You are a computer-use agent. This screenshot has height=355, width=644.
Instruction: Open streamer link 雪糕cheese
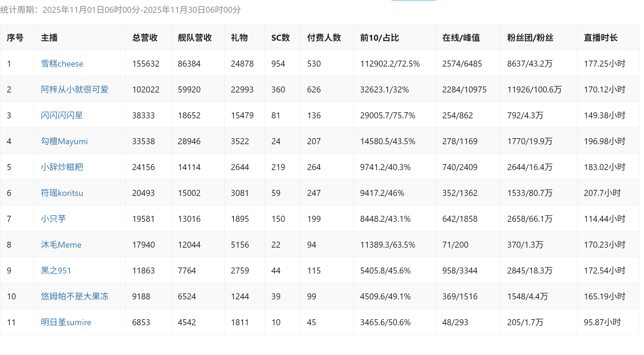click(62, 64)
